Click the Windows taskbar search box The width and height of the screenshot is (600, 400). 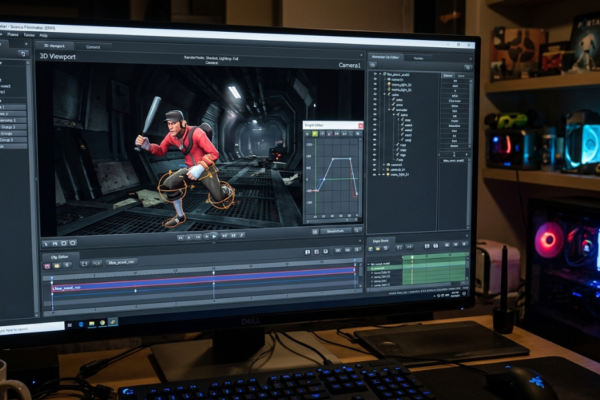(x=32, y=328)
